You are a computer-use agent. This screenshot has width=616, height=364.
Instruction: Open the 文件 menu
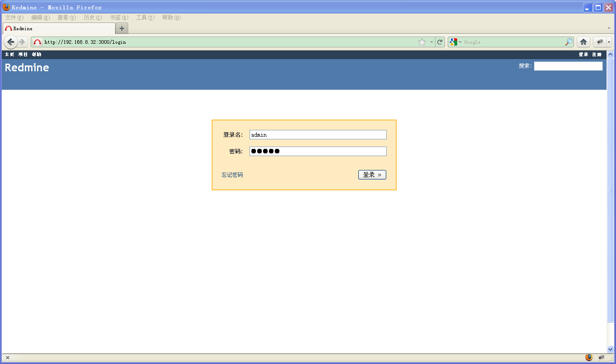click(14, 18)
